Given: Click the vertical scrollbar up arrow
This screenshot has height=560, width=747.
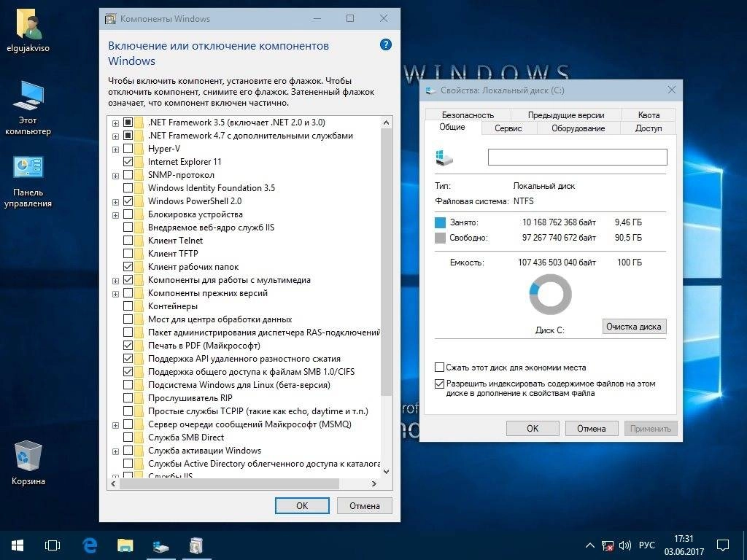Looking at the screenshot, I should (387, 122).
